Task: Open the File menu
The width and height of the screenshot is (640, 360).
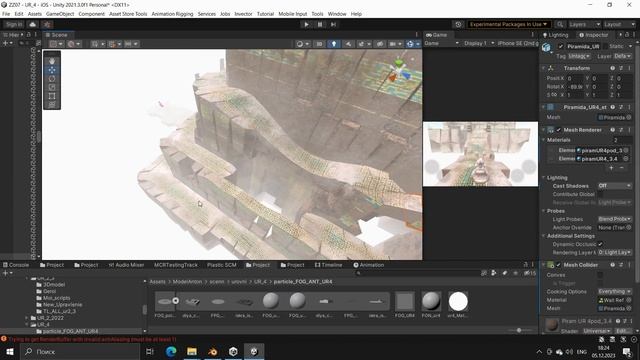Action: tap(6, 14)
